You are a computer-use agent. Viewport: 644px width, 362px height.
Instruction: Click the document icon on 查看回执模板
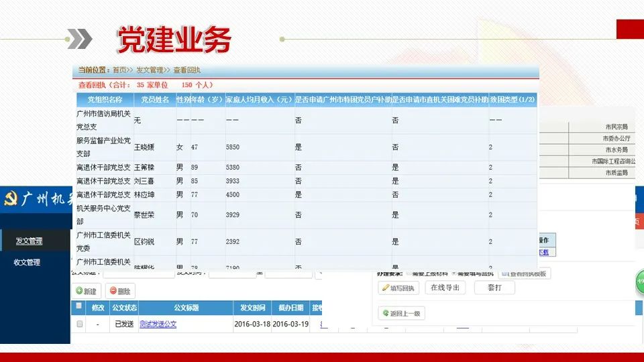(505, 274)
